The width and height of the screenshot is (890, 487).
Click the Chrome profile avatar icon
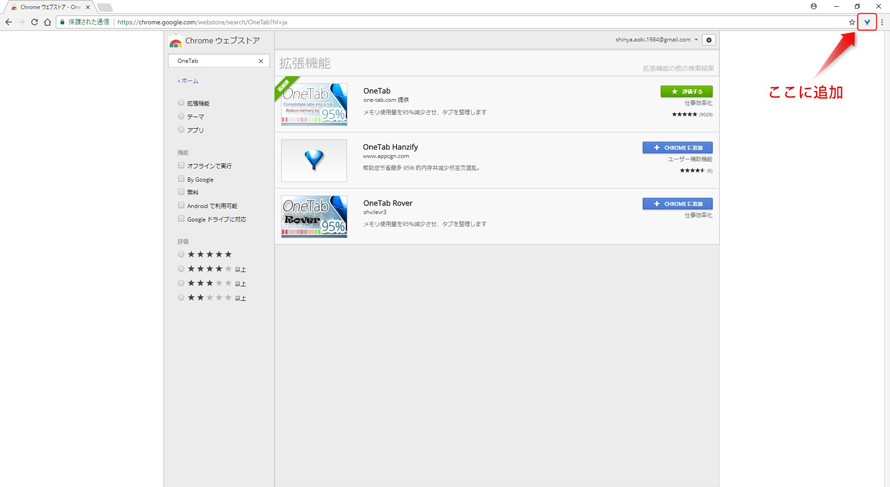coord(813,6)
